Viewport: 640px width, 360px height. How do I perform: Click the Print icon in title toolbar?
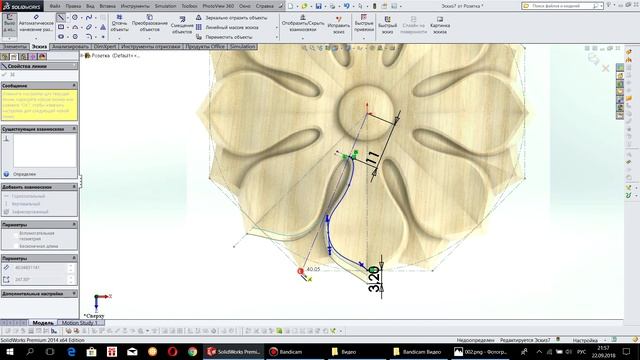pyautogui.click(x=332, y=6)
